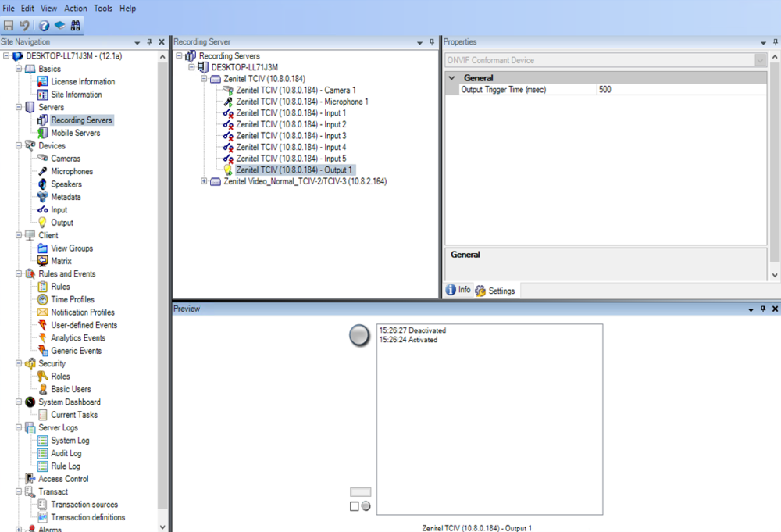
Task: Click the binoculars search toolbar icon
Action: [x=75, y=26]
